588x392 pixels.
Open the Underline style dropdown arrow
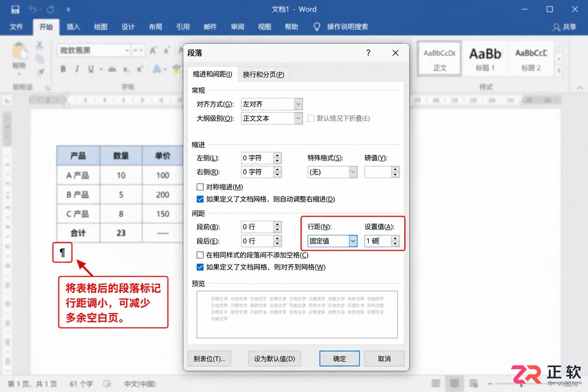pos(101,69)
